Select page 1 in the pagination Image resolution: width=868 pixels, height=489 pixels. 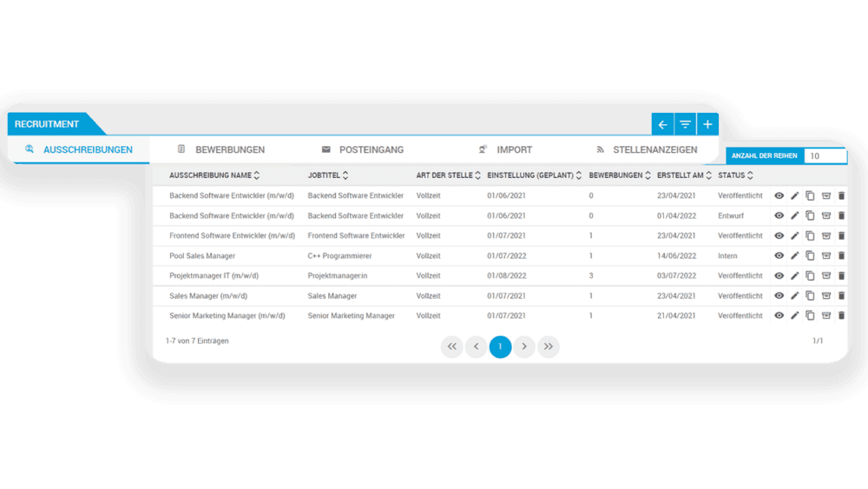click(500, 347)
